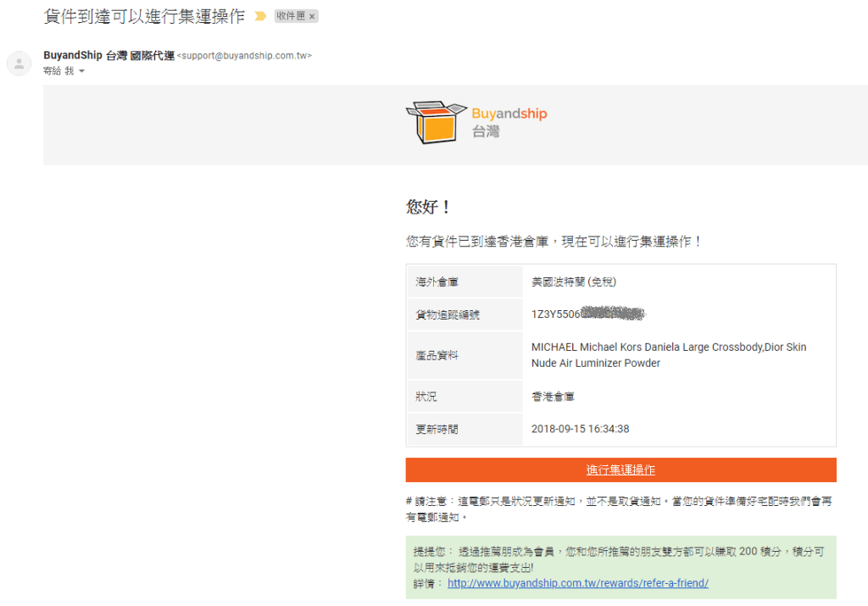Click the 香港倉庫 status value
Image resolution: width=868 pixels, height=606 pixels.
coord(553,397)
